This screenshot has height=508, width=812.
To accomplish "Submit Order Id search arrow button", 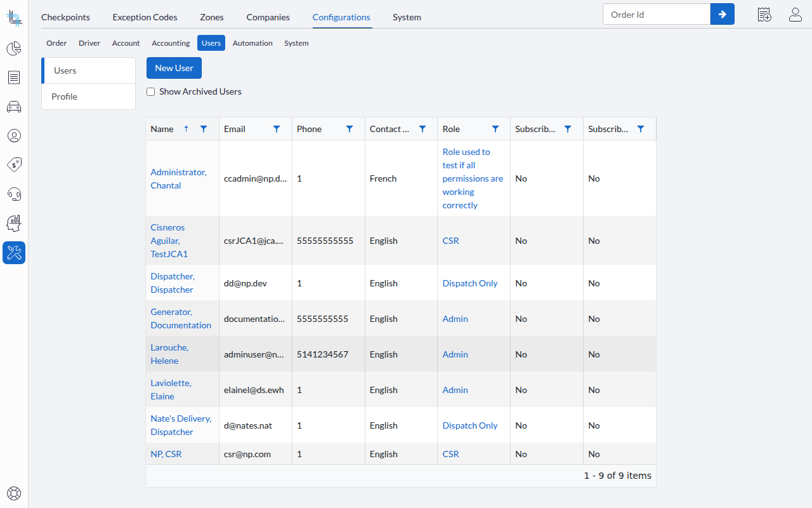I will click(723, 14).
